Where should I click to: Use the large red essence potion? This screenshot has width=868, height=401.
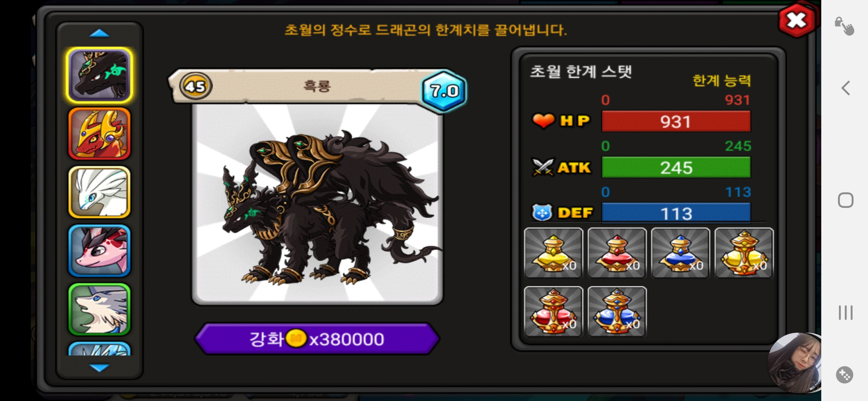[553, 312]
